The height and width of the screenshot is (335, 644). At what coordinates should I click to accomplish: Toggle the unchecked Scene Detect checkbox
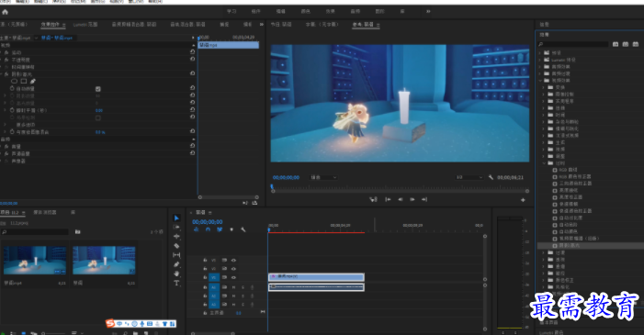point(97,117)
